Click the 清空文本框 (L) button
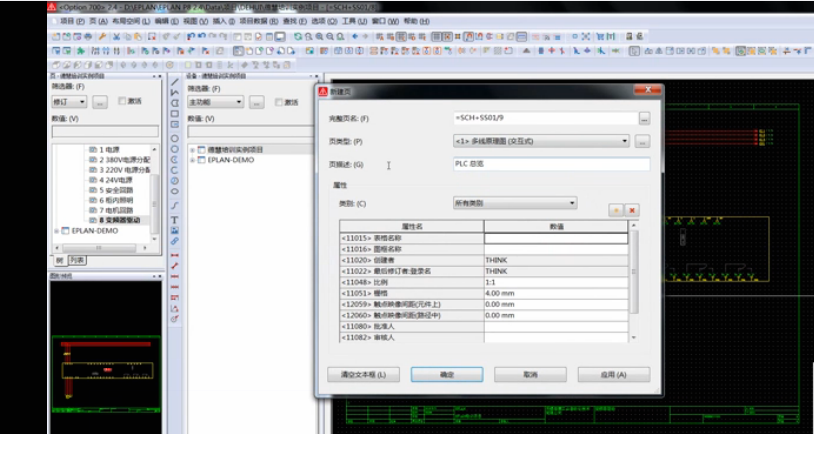The height and width of the screenshot is (457, 814). (x=363, y=374)
